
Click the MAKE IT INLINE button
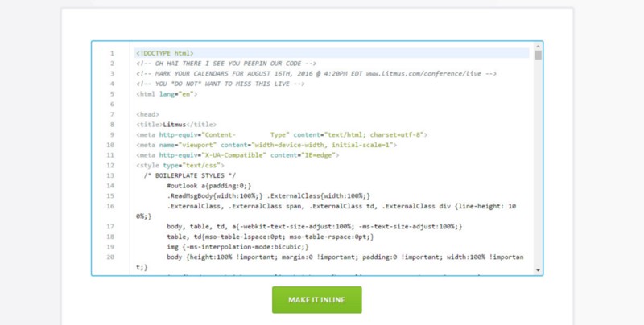316,300
